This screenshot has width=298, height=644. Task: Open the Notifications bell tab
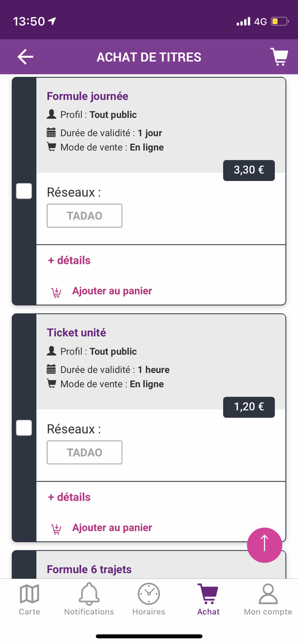coord(89,599)
